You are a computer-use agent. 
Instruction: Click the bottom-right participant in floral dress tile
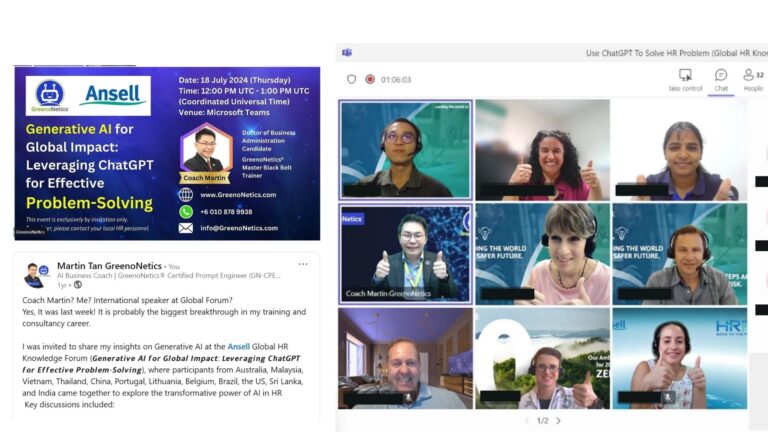679,357
